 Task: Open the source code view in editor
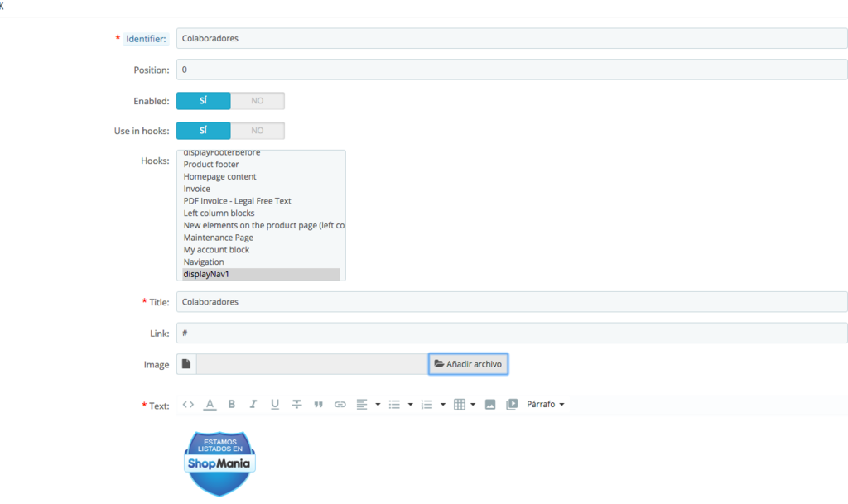(188, 405)
